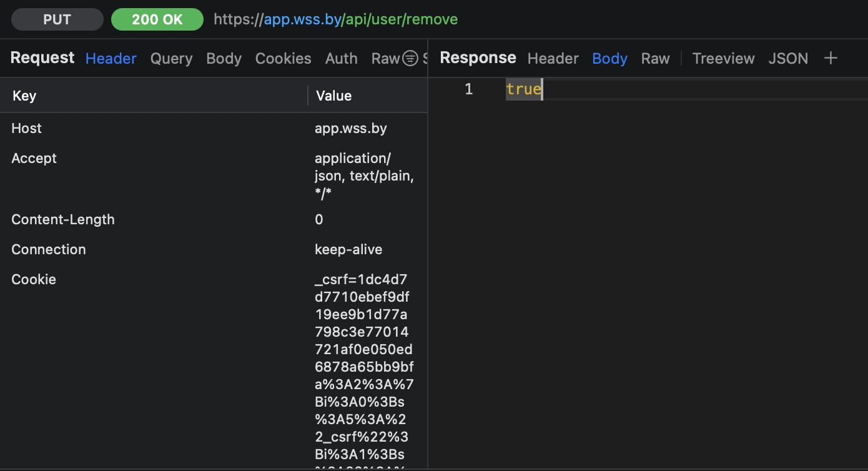The image size is (868, 471).
Task: Select the Response Body tab
Action: (609, 58)
